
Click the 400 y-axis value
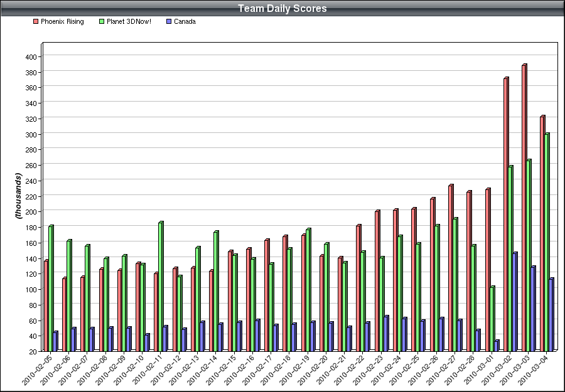(x=31, y=57)
